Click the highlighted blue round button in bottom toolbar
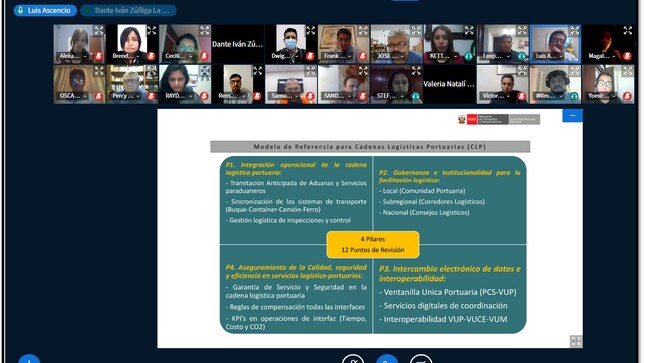 (387, 359)
